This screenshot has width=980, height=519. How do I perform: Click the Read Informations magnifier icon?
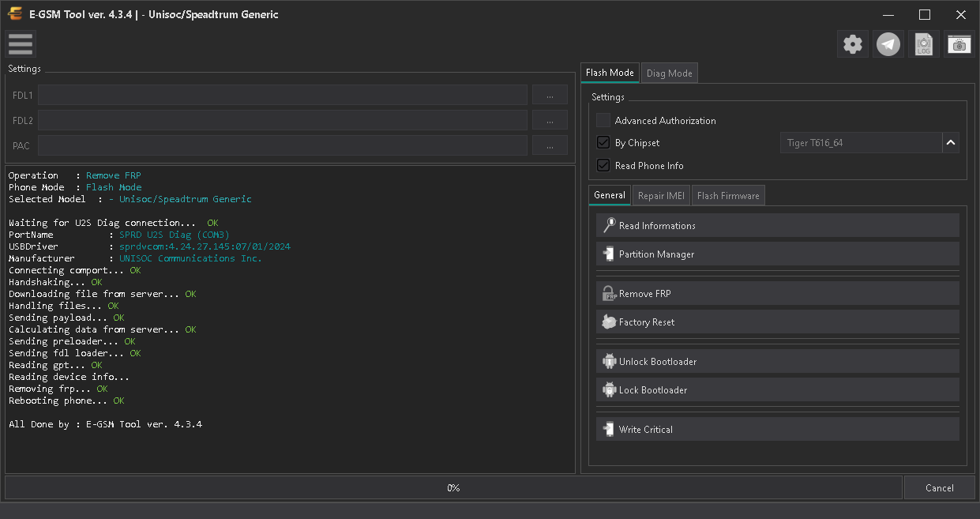(x=609, y=225)
